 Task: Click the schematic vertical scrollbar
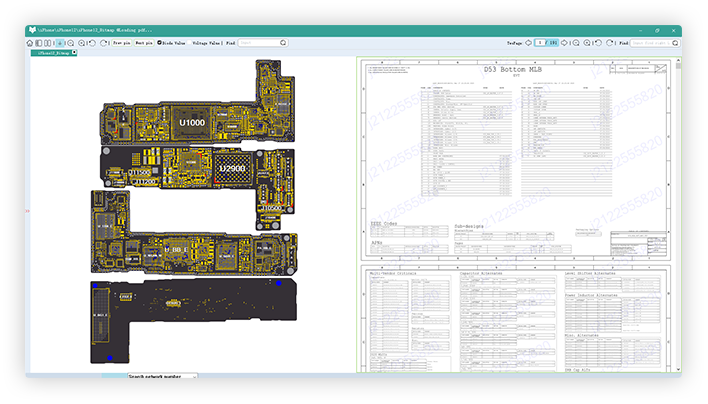coord(678,214)
